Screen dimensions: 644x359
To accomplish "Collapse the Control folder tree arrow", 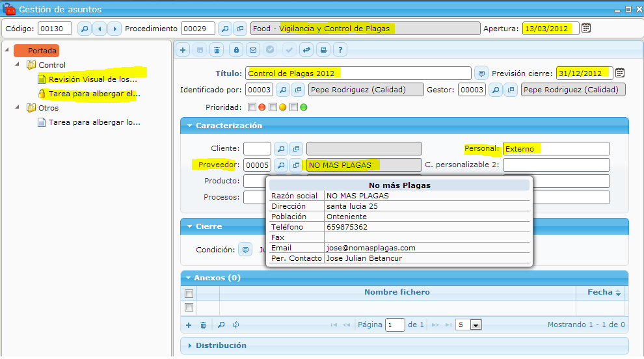I will point(18,64).
